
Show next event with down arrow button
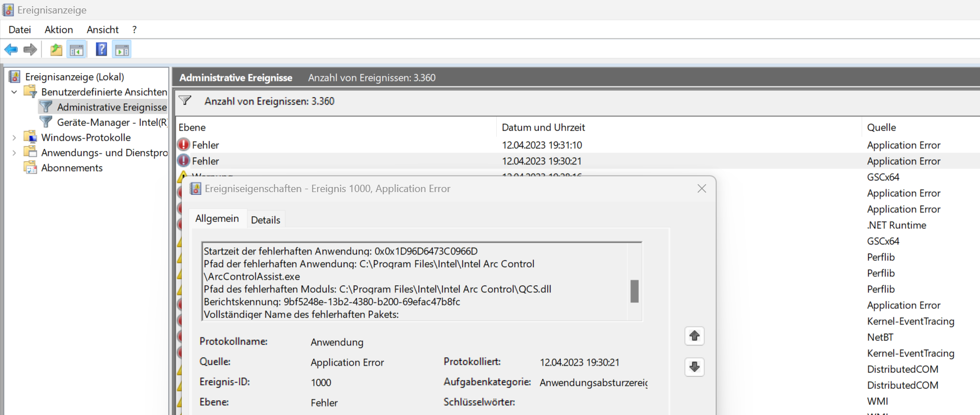(x=694, y=367)
